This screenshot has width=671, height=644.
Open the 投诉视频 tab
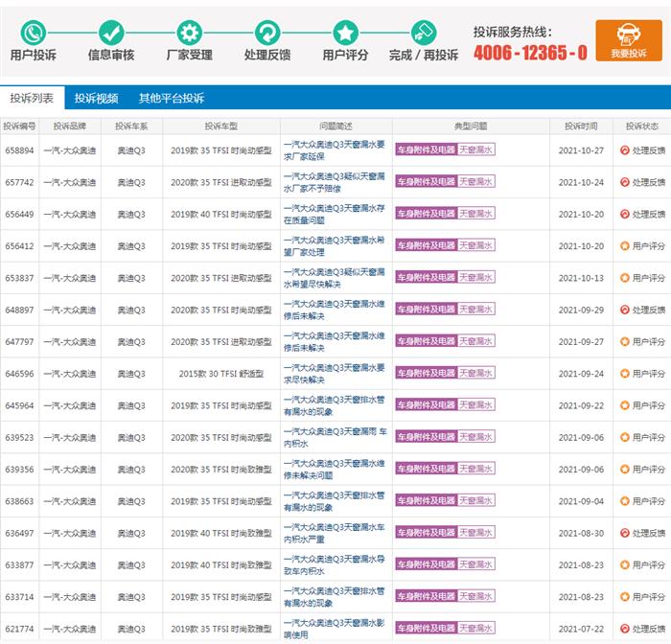point(96,98)
